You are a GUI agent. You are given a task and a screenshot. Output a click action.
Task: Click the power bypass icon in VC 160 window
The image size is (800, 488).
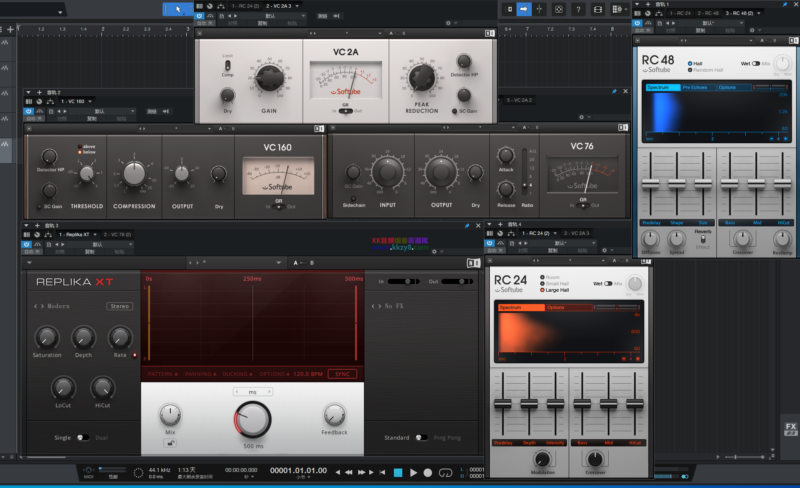[x=29, y=111]
